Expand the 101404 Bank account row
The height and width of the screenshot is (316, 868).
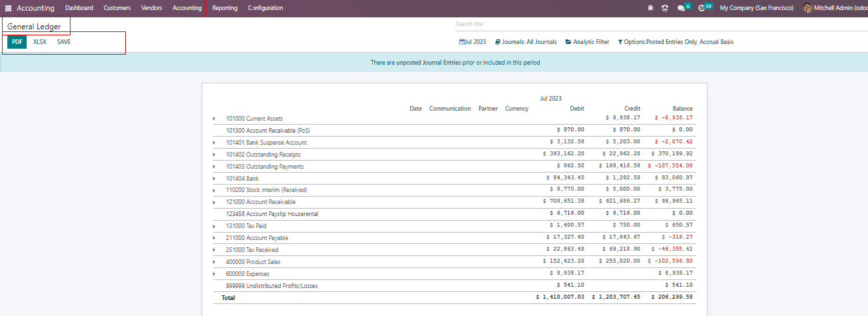(x=214, y=179)
